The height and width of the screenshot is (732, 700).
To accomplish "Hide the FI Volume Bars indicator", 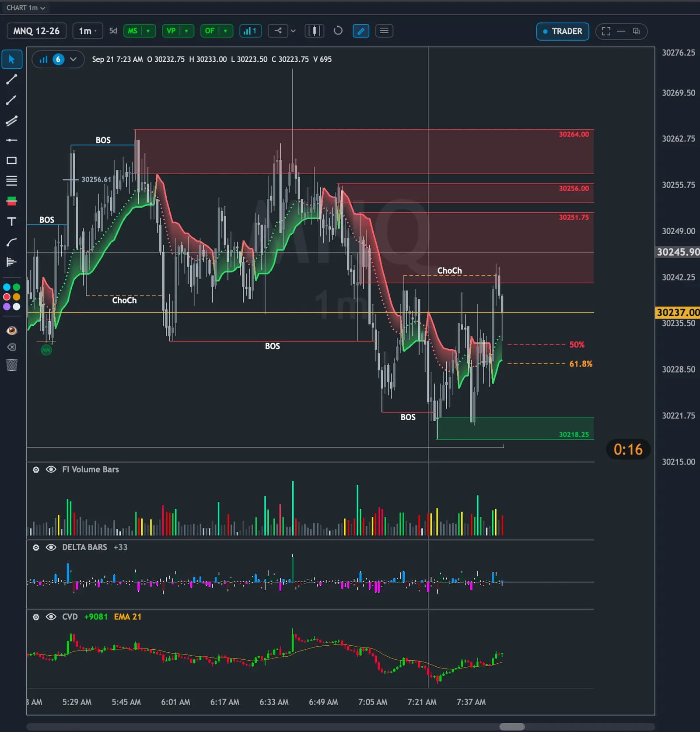I will coord(51,469).
